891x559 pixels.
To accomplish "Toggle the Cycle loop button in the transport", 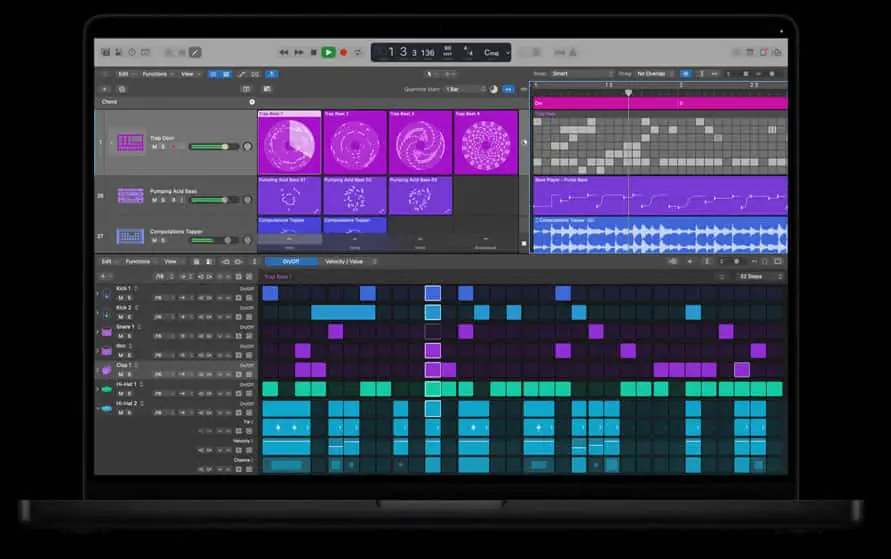I will [357, 52].
